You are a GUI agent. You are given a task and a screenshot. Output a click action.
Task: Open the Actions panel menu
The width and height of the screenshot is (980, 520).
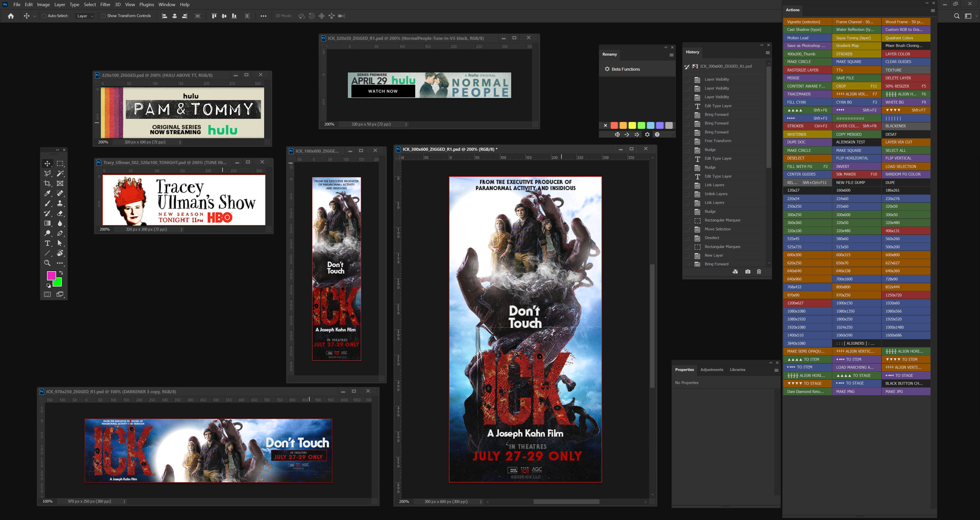tap(933, 11)
